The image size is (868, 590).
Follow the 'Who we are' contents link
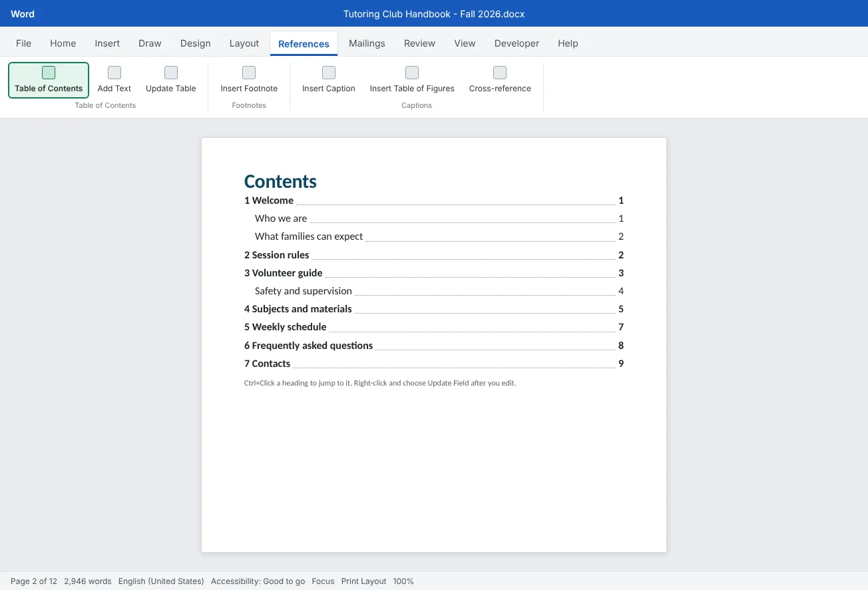coord(439,218)
